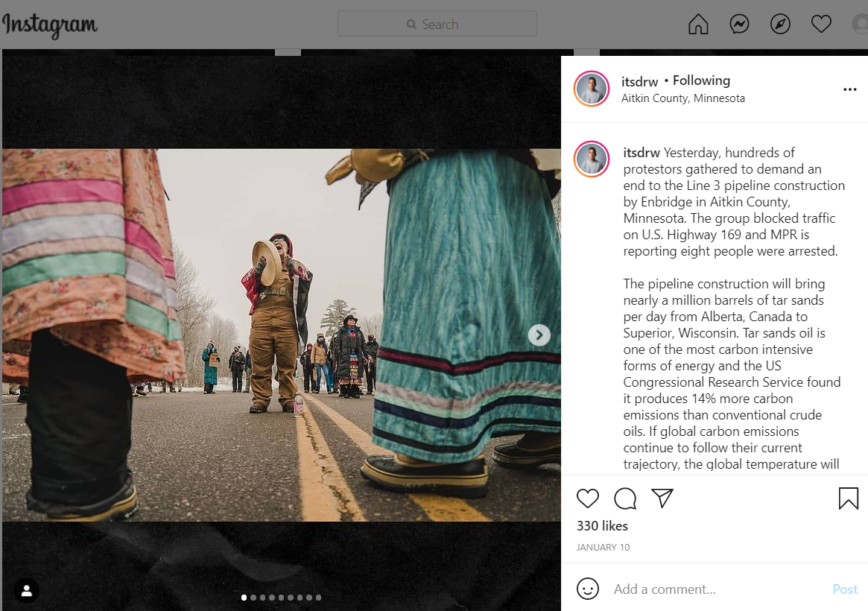Open the three-dot post options menu

(849, 89)
